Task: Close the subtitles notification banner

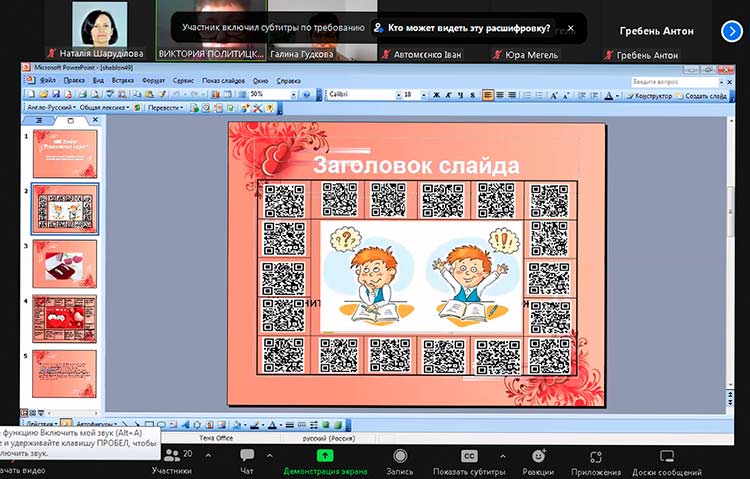Action: [x=570, y=28]
